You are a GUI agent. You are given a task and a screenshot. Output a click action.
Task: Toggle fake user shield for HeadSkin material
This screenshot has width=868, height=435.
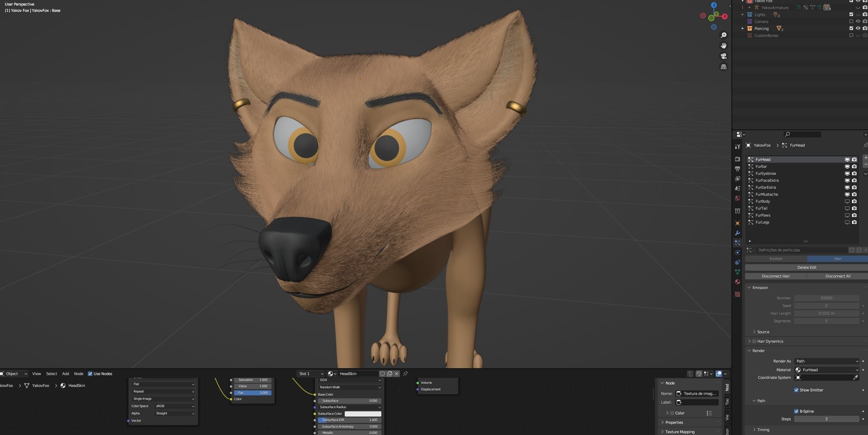pos(382,374)
